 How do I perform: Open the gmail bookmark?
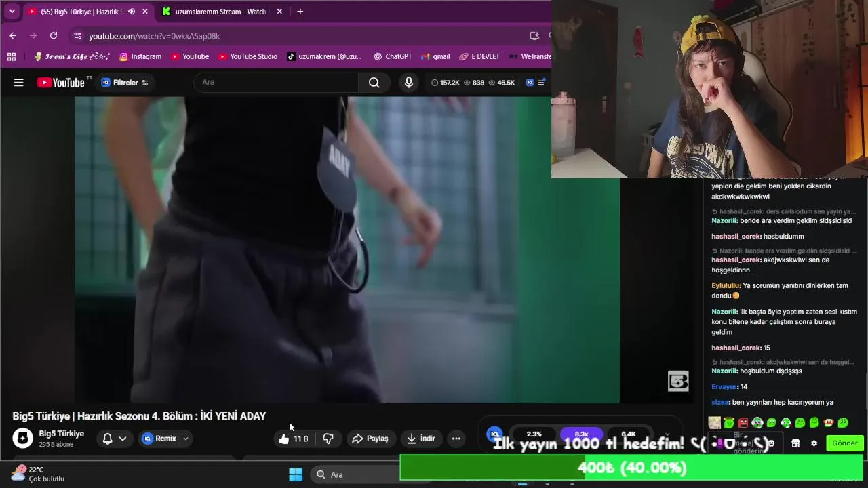pos(435,56)
